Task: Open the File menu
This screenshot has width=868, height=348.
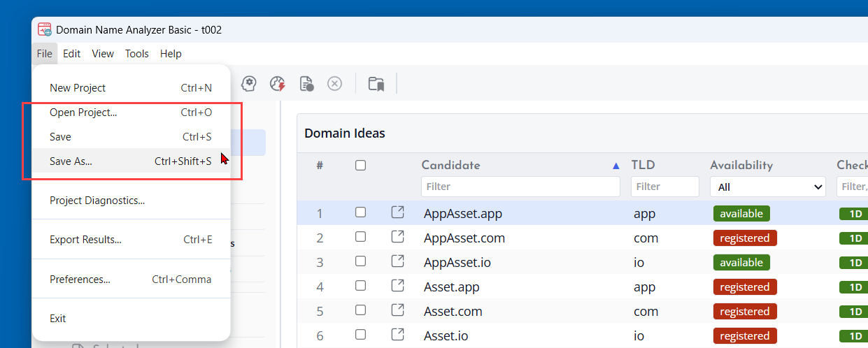Action: 45,53
